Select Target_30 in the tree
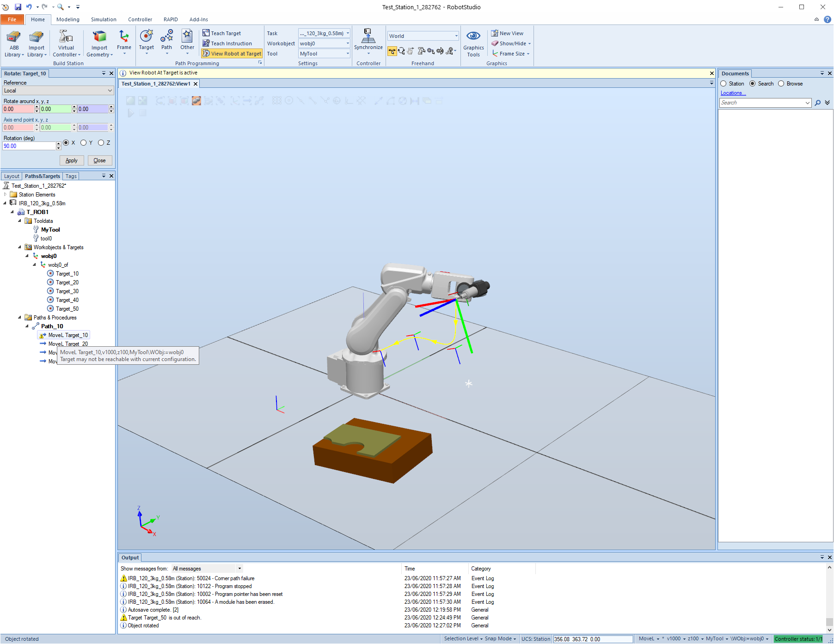 [x=67, y=291]
